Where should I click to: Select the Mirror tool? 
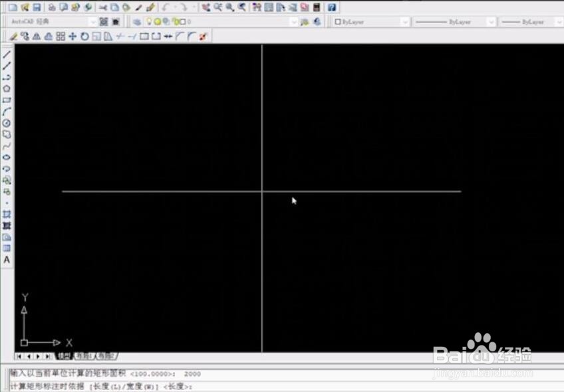tap(37, 37)
